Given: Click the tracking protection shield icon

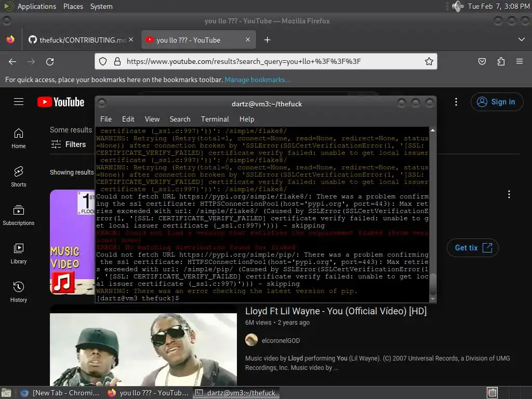Looking at the screenshot, I should pos(103,61).
